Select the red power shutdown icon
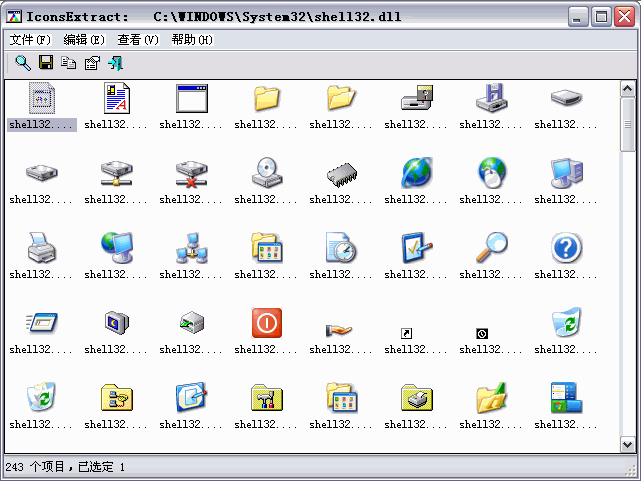641x481 pixels. pyautogui.click(x=267, y=323)
